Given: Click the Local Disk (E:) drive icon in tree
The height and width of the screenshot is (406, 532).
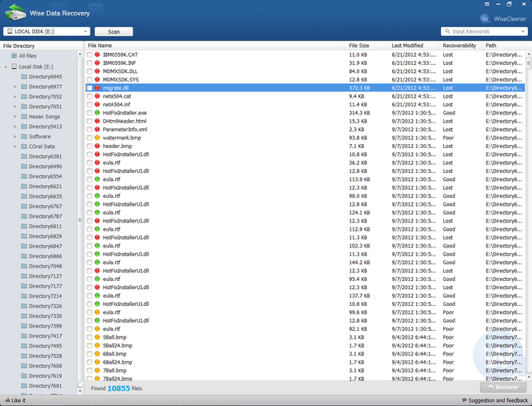Looking at the screenshot, I should 14,66.
